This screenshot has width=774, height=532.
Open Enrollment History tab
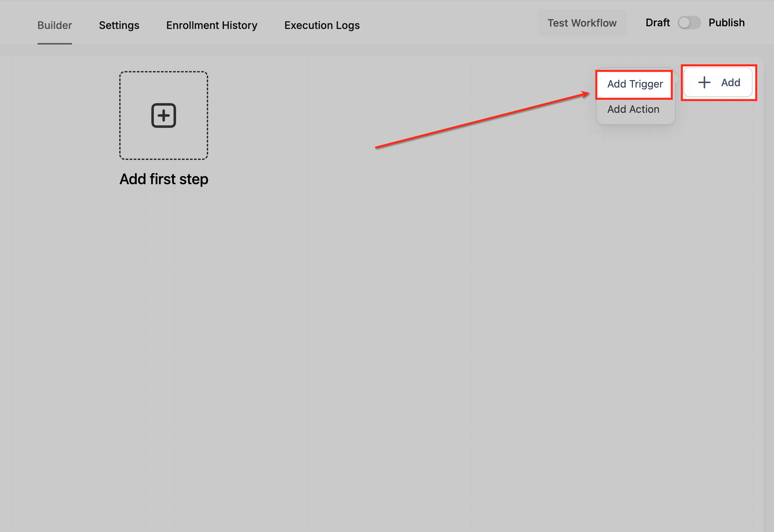pyautogui.click(x=212, y=25)
